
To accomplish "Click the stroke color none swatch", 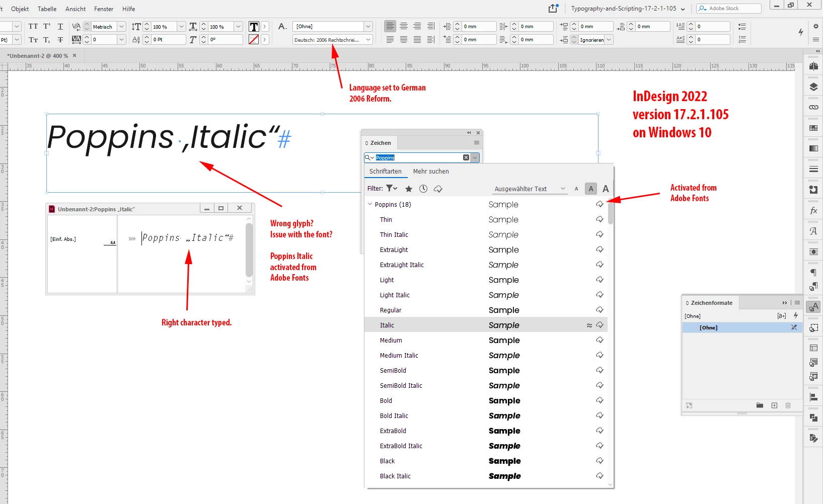I will pos(254,39).
